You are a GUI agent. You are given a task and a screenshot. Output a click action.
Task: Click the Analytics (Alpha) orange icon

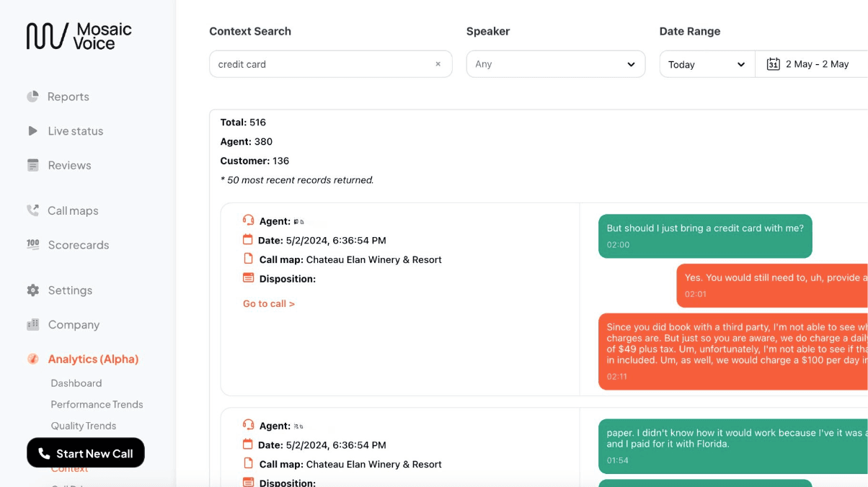tap(32, 359)
